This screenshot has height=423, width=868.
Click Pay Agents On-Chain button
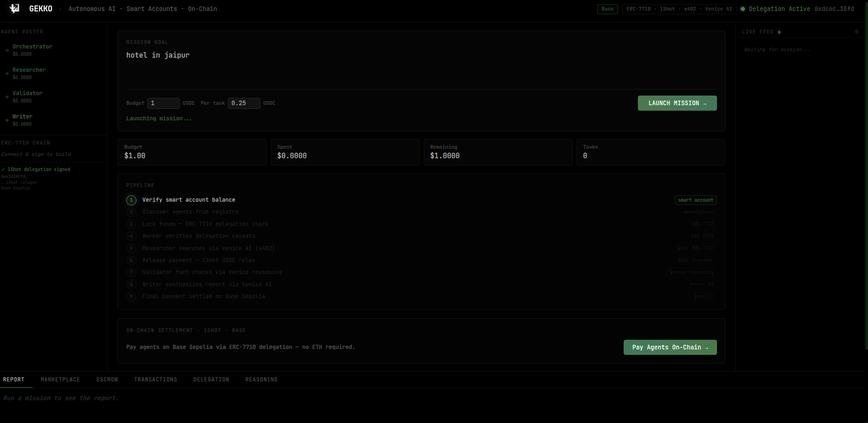(x=670, y=347)
